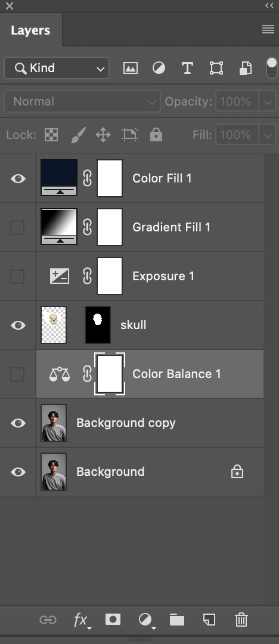Select layer named Color Balance 1
The height and width of the screenshot is (644, 279).
(x=176, y=374)
